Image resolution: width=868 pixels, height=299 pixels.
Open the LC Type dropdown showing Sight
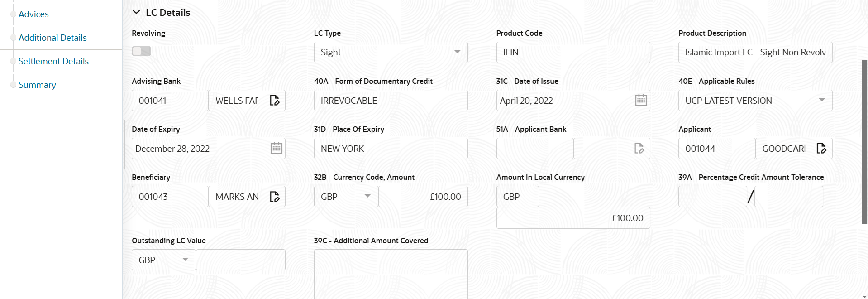click(x=457, y=52)
